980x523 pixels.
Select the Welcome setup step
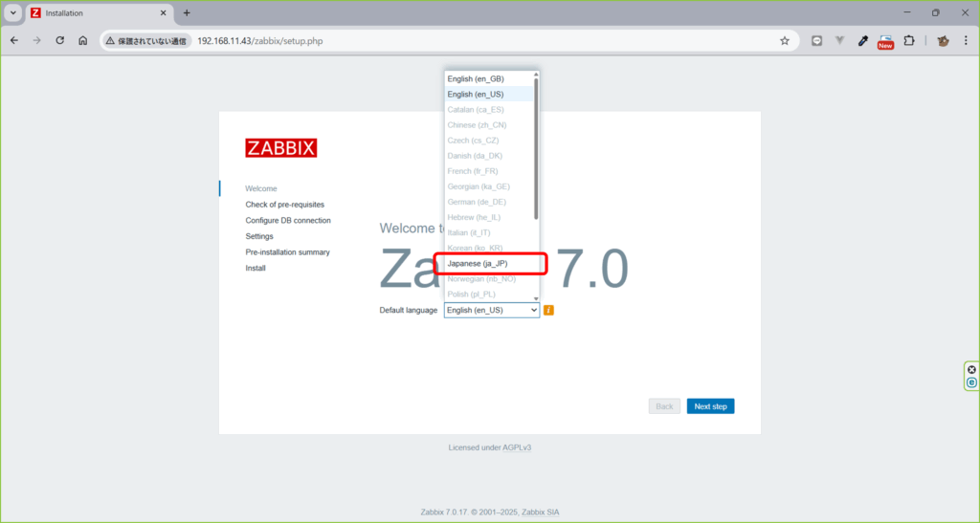point(261,188)
